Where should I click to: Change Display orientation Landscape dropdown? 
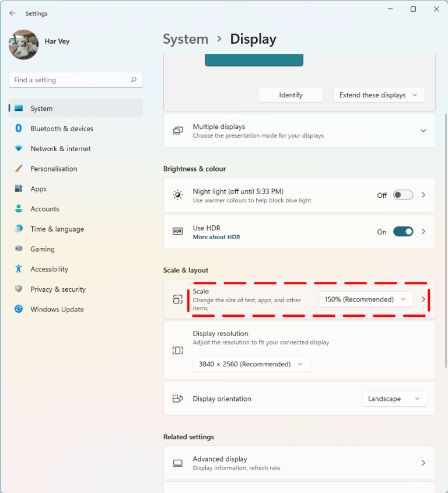[394, 399]
